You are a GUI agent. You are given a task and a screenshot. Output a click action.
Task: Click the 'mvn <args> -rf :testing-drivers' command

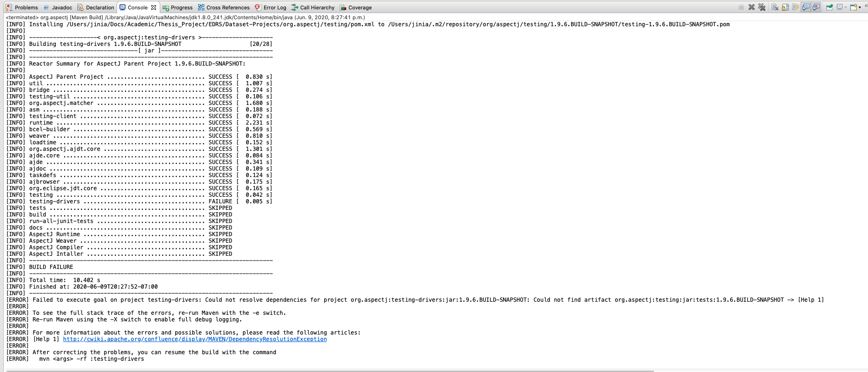tap(91, 359)
